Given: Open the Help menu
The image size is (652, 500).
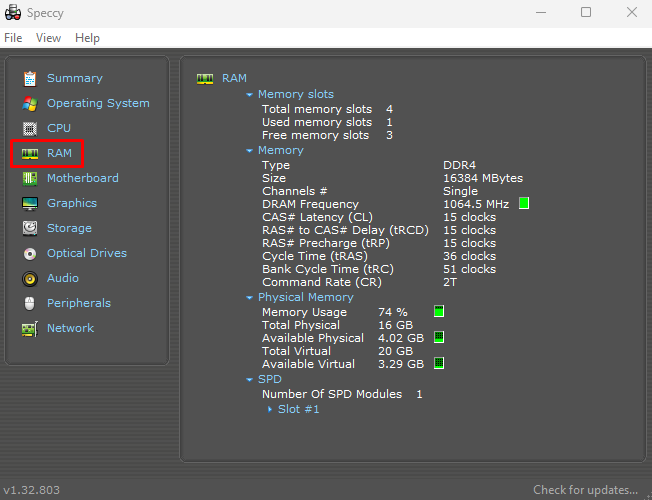Looking at the screenshot, I should 87,38.
